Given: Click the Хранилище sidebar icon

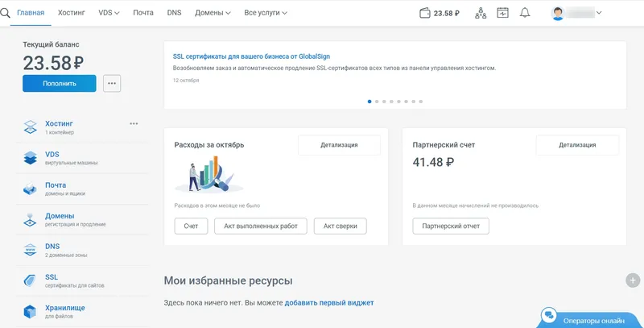Looking at the screenshot, I should click(30, 312).
